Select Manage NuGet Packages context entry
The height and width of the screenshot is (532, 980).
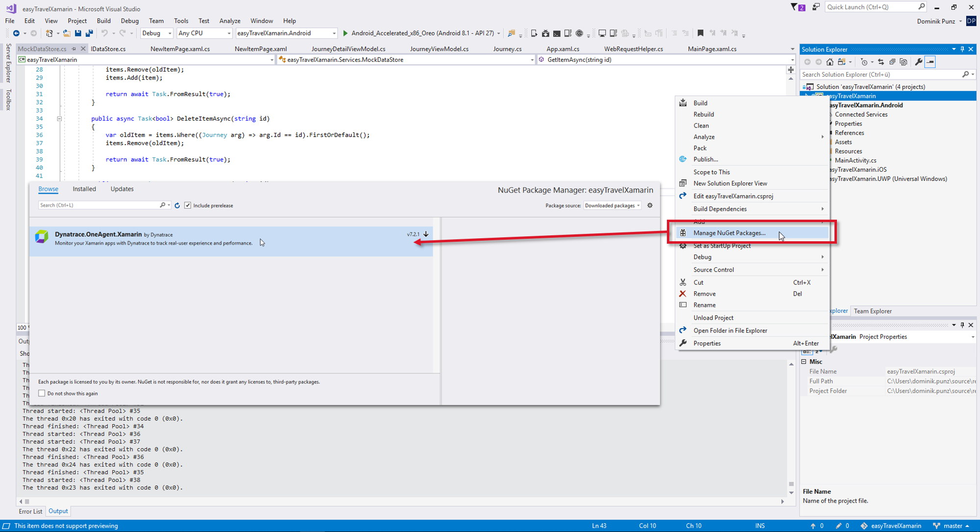coord(752,233)
